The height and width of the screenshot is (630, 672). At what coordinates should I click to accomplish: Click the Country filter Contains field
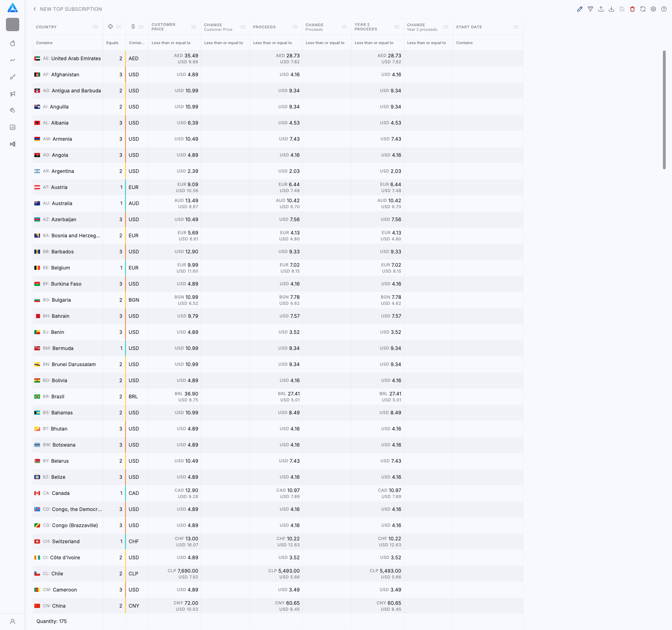pos(67,43)
